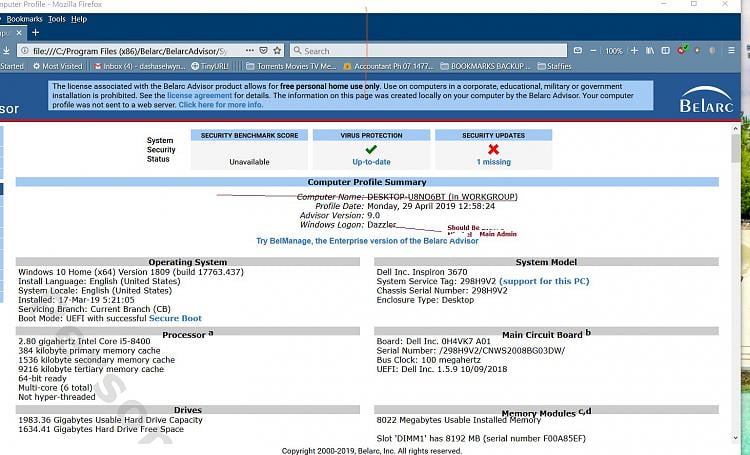750x455 pixels.
Task: Click '8022 Megabytes Usable Installed Memory' text
Action: (x=459, y=420)
